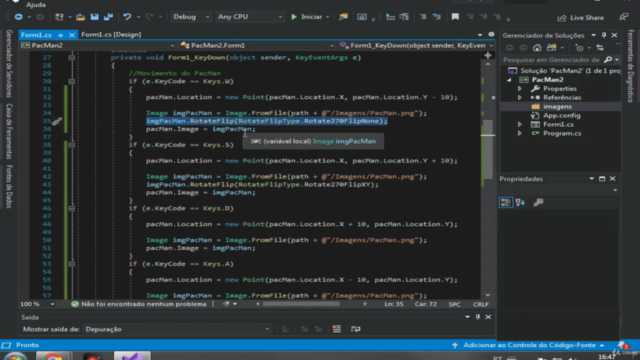The image size is (640, 360).
Task: Toggle auto-hide pin on Gerenciador de Soluções
Action: [x=604, y=36]
